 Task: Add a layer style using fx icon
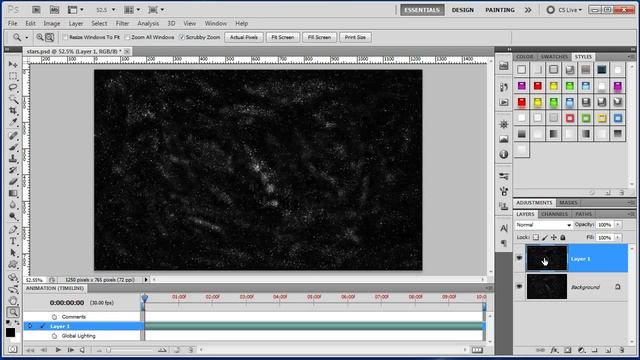coord(554,350)
